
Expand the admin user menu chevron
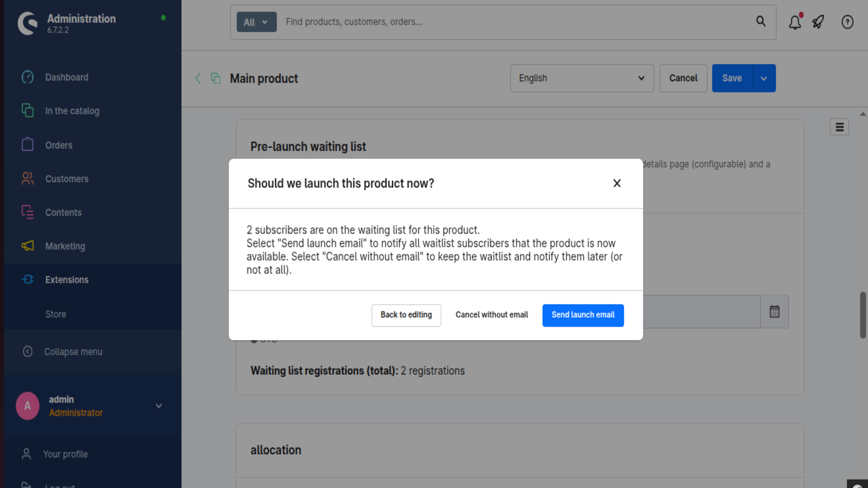point(159,406)
